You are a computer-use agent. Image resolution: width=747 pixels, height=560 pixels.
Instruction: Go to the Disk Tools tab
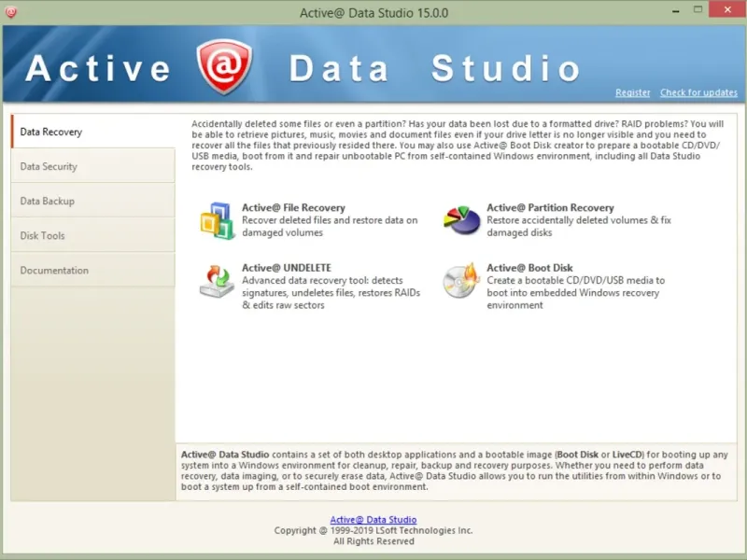pos(93,236)
